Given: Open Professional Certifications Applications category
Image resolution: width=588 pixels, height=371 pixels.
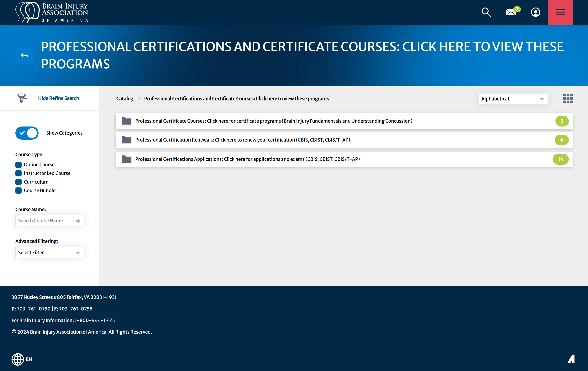Looking at the screenshot, I should [x=344, y=159].
